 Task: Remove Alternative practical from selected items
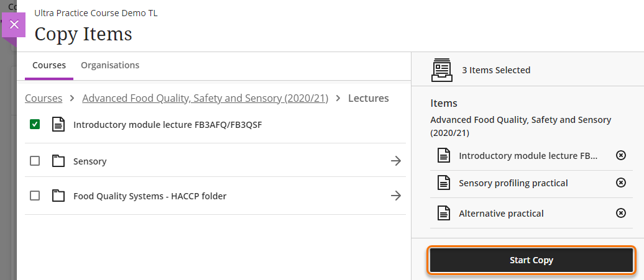click(x=620, y=213)
